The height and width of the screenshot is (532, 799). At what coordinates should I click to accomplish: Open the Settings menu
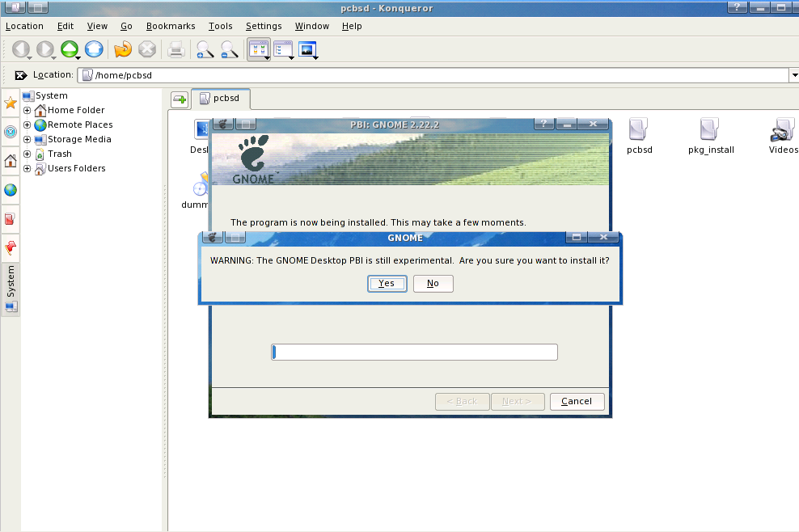coord(264,26)
